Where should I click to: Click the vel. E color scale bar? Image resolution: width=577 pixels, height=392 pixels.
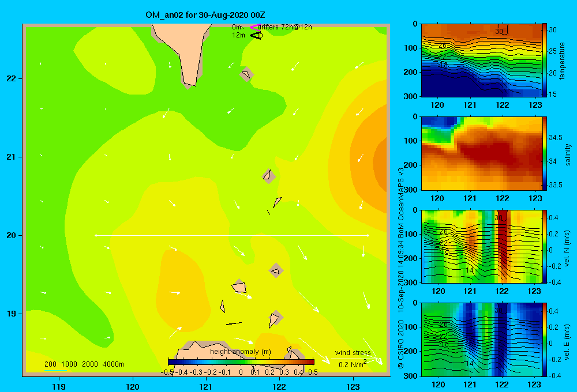[x=545, y=340]
